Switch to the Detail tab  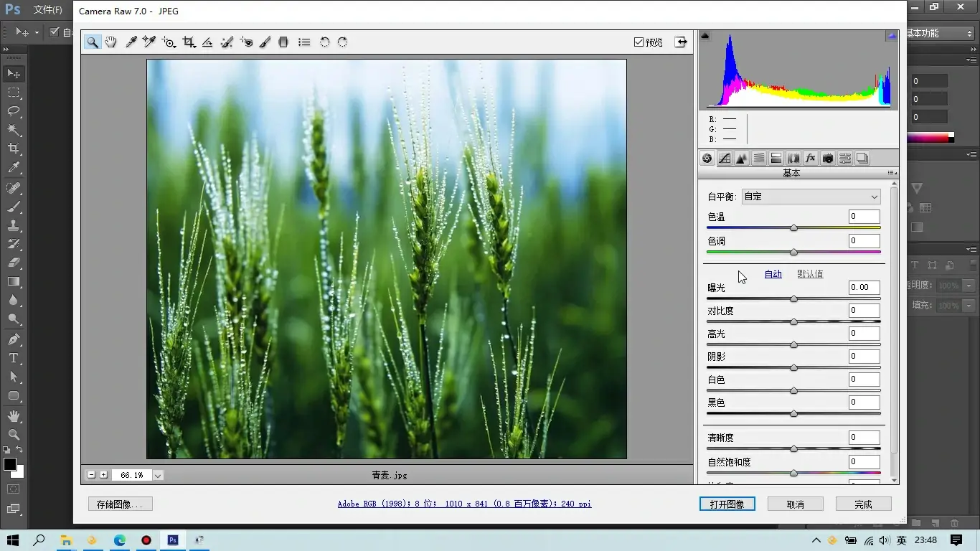742,159
